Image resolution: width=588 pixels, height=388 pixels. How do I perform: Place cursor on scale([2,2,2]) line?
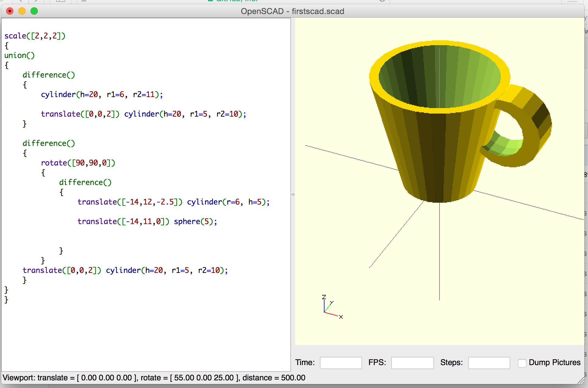(x=35, y=36)
